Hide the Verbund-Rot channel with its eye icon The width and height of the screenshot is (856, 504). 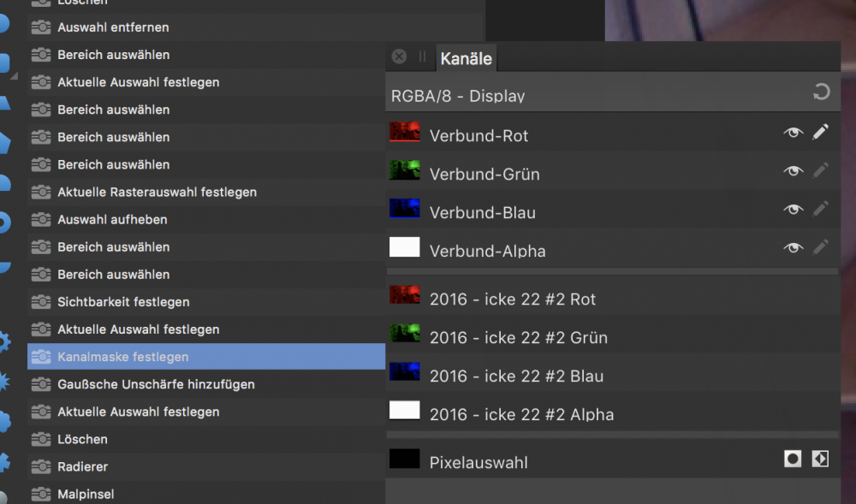tap(793, 132)
